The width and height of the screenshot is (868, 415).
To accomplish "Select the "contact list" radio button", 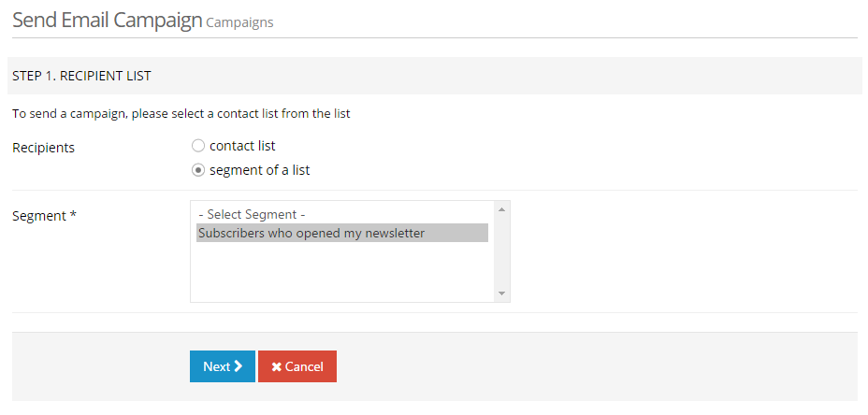I will [197, 146].
